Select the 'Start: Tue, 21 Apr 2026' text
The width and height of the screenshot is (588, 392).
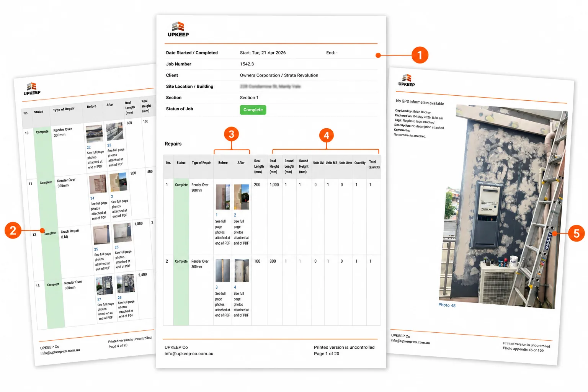(263, 53)
